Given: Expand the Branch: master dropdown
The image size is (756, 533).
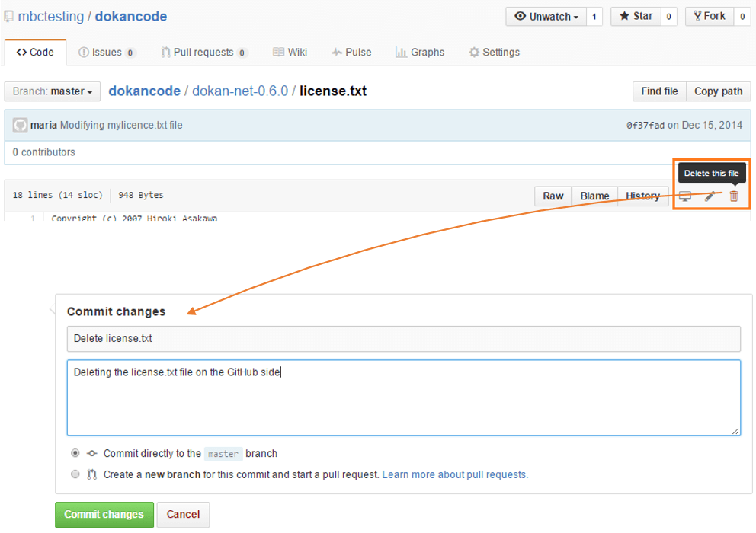Looking at the screenshot, I should point(53,91).
